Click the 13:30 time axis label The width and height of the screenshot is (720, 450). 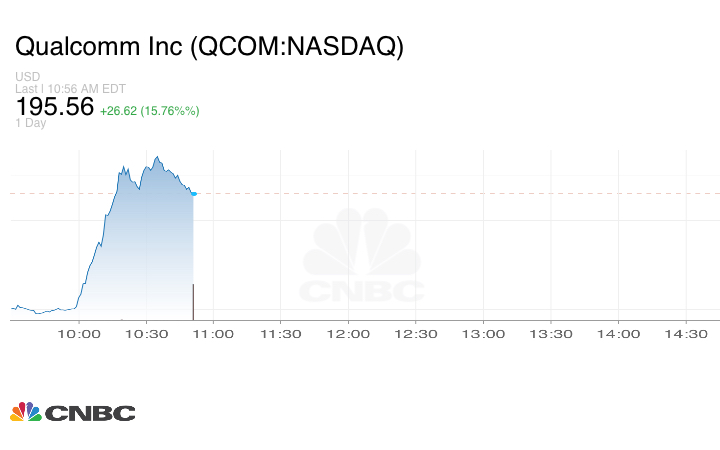click(551, 334)
